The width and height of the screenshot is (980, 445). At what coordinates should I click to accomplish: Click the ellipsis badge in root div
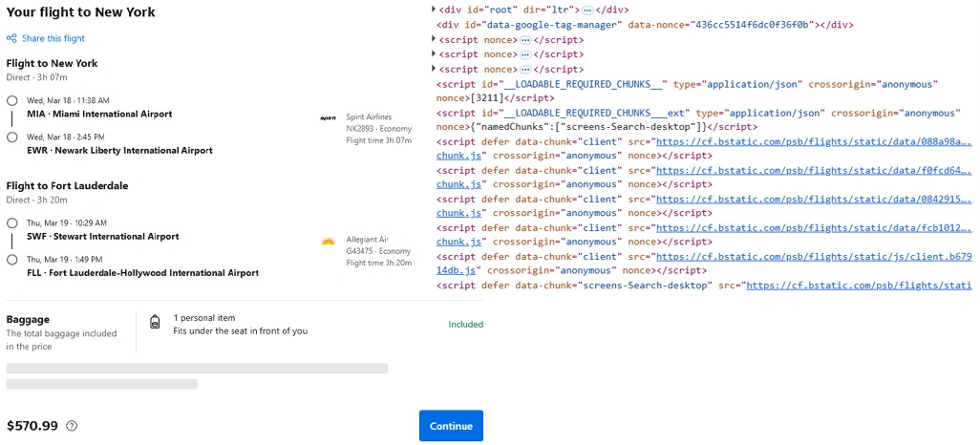[586, 11]
